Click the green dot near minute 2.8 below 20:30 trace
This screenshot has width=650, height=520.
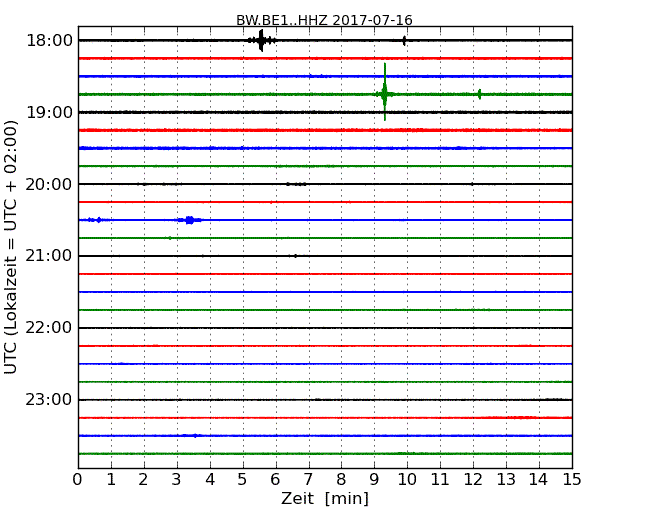pyautogui.click(x=170, y=238)
